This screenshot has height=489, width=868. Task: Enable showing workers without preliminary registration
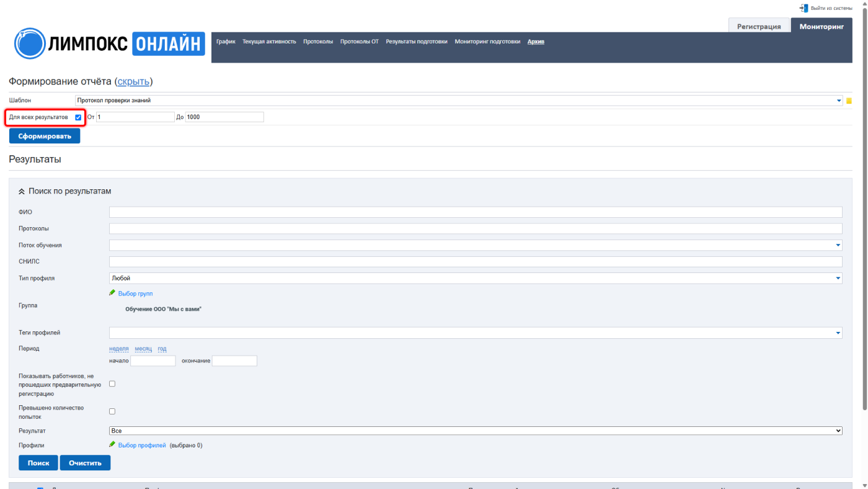click(x=112, y=384)
